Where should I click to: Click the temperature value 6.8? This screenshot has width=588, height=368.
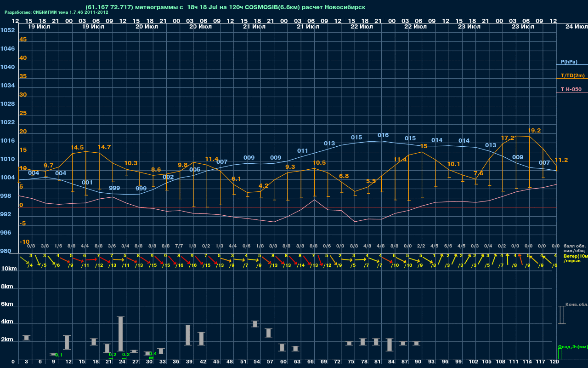coord(344,176)
